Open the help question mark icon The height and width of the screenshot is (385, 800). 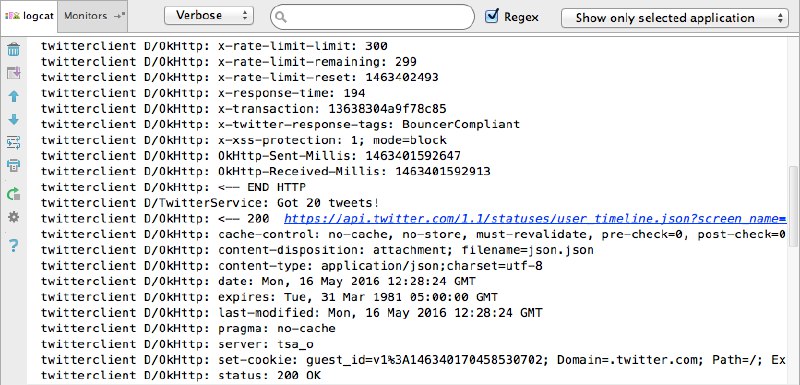click(x=14, y=246)
